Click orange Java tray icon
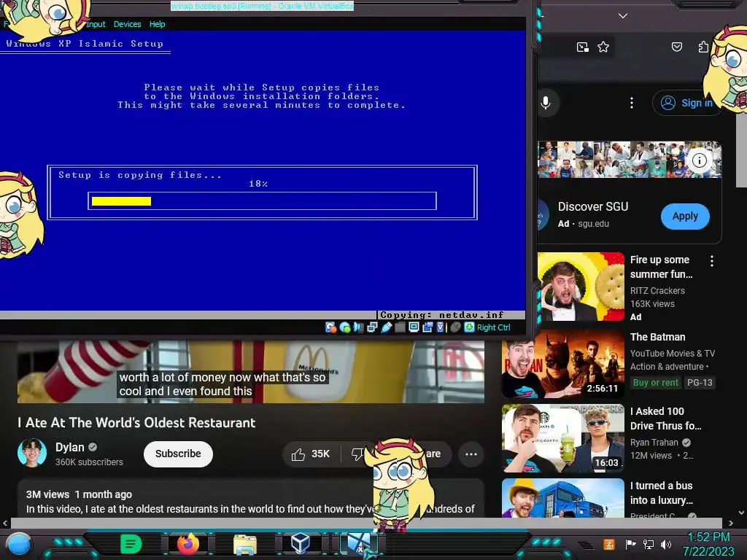Viewport: 747px width, 560px height. click(x=609, y=544)
